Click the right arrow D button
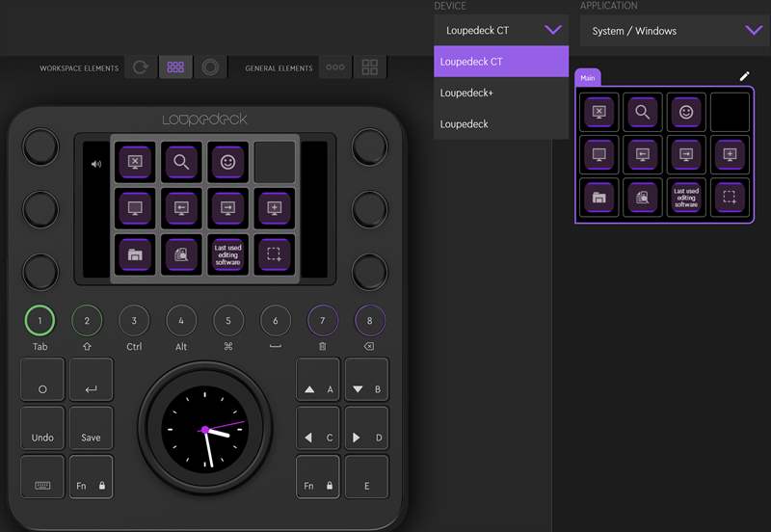 tap(366, 428)
